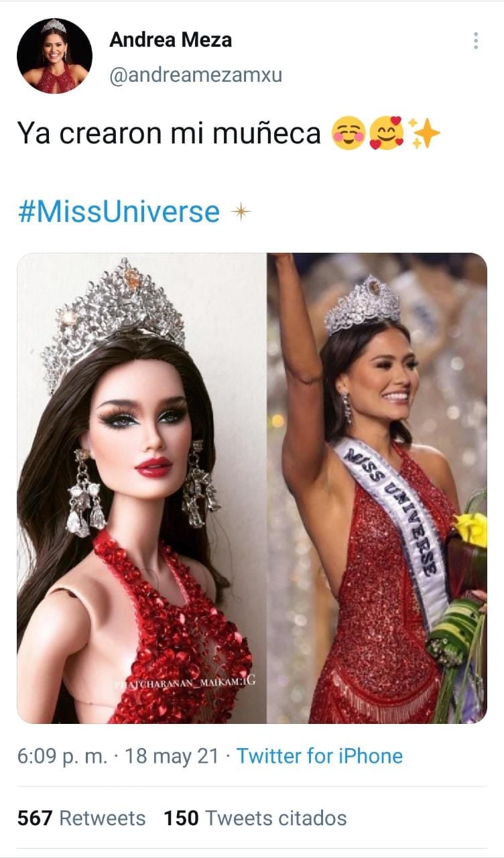Image resolution: width=504 pixels, height=858 pixels.
Task: View the 150 Tweets citados list
Action: point(255,818)
